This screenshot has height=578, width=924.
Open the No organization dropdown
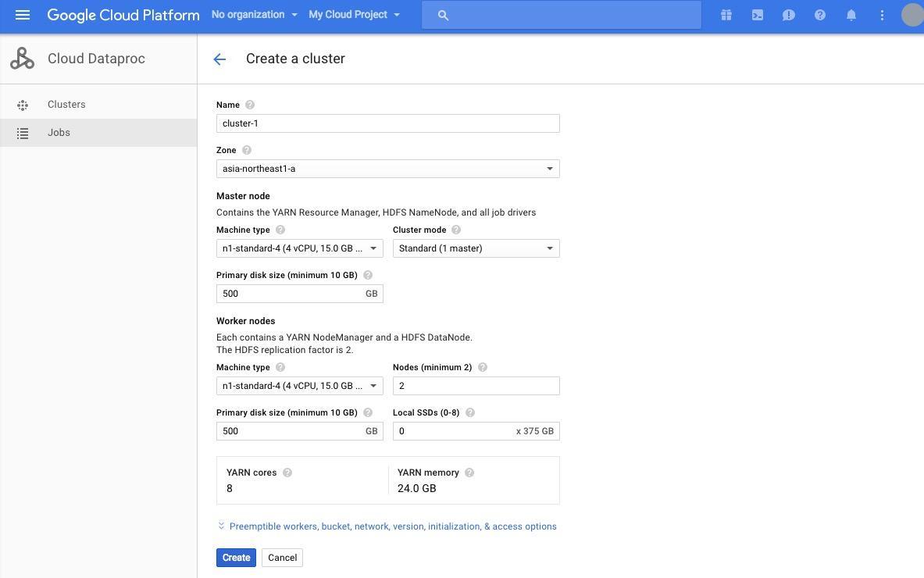click(255, 15)
